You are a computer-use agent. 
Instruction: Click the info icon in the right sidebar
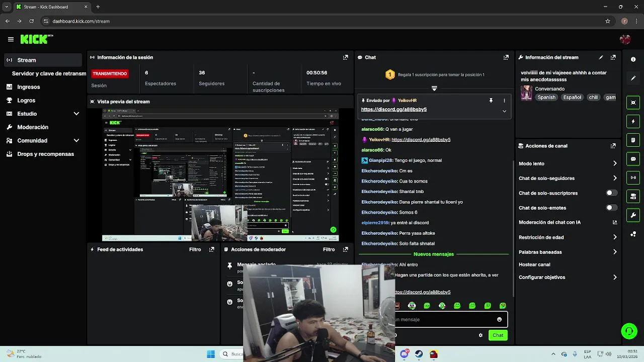click(633, 59)
